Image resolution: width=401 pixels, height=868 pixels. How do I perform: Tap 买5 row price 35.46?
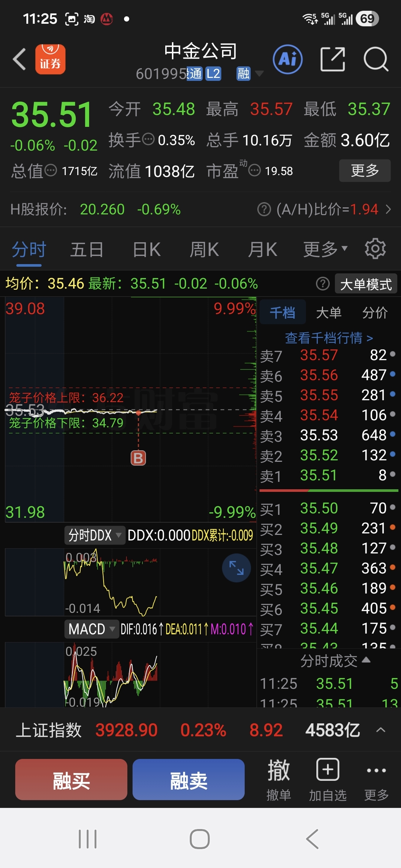pos(319,588)
